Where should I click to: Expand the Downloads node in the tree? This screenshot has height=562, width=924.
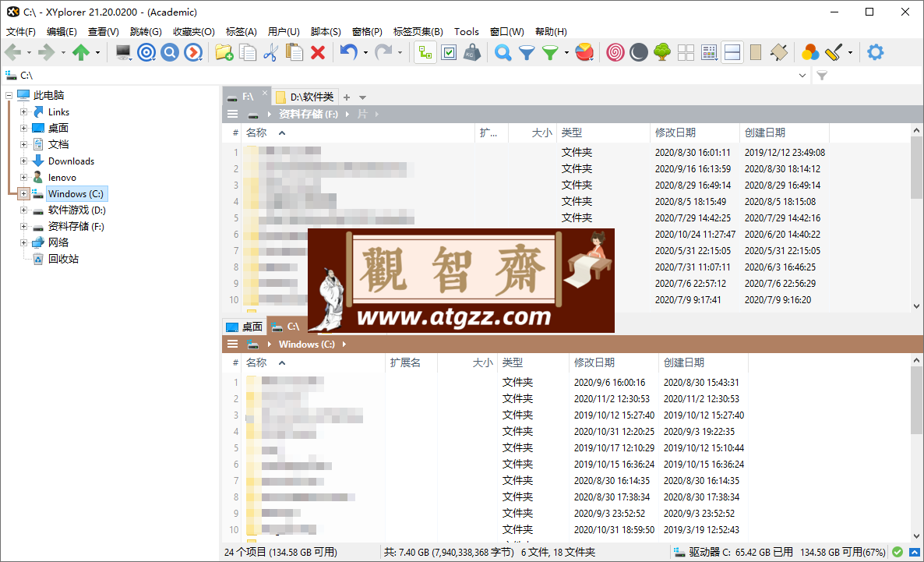coord(23,161)
